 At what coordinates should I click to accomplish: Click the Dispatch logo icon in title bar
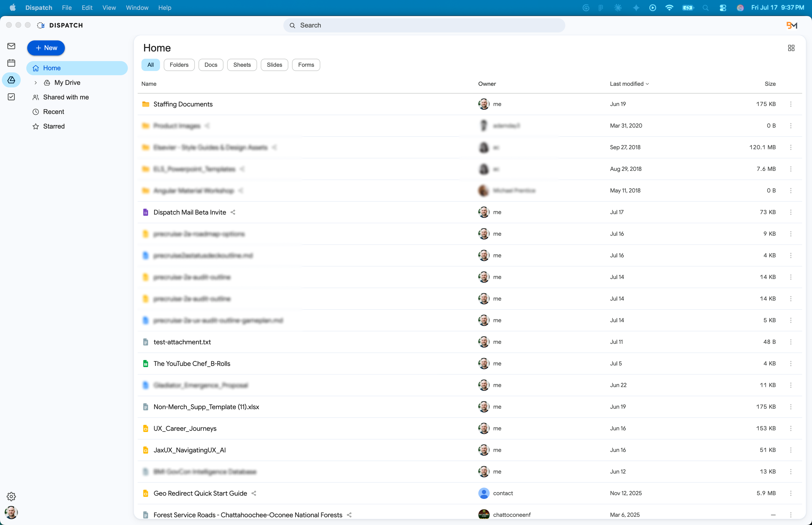[41, 25]
